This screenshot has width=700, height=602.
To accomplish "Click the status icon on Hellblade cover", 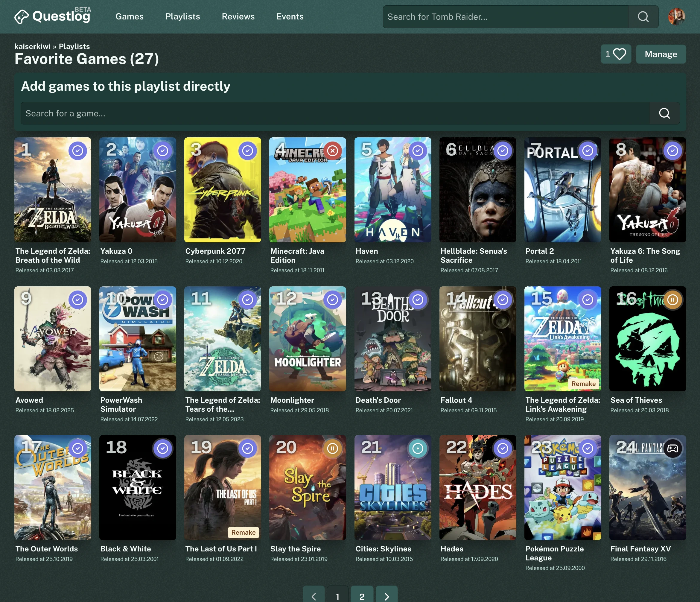I will pyautogui.click(x=503, y=151).
